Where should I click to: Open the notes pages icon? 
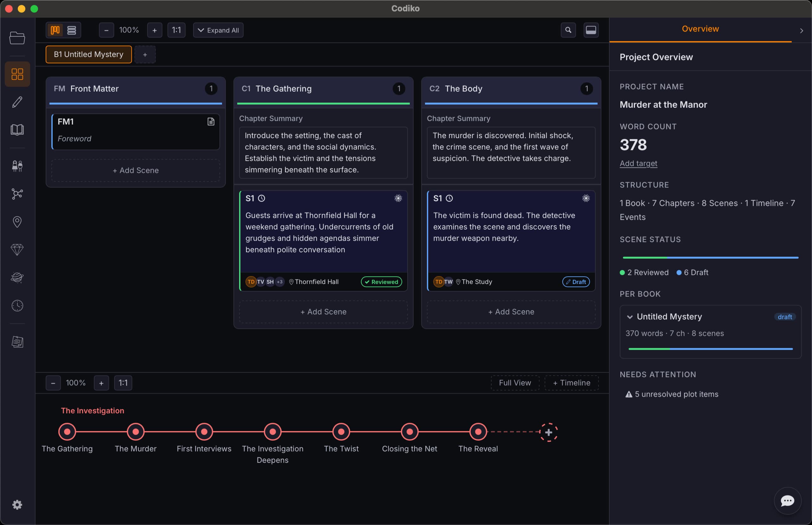(x=17, y=341)
